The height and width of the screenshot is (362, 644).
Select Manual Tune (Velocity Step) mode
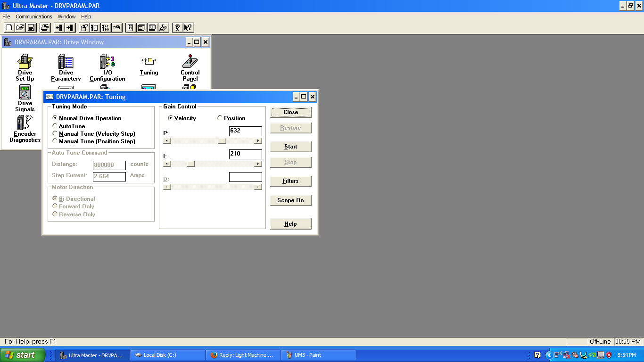[x=94, y=134]
